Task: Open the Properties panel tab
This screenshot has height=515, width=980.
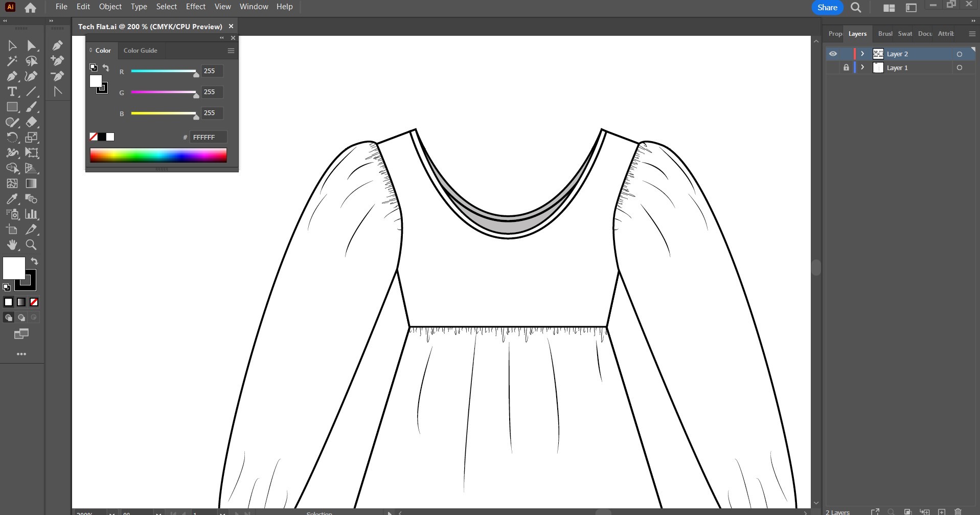Action: click(835, 34)
